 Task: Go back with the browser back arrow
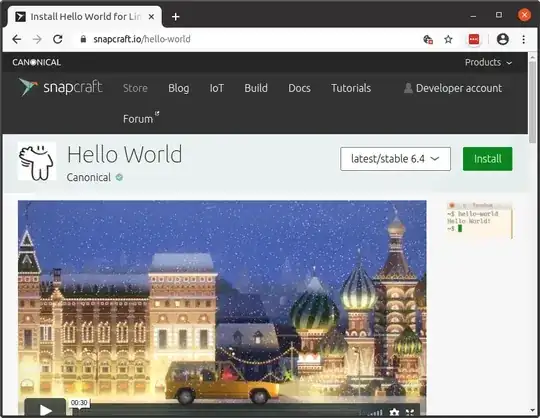[17, 39]
